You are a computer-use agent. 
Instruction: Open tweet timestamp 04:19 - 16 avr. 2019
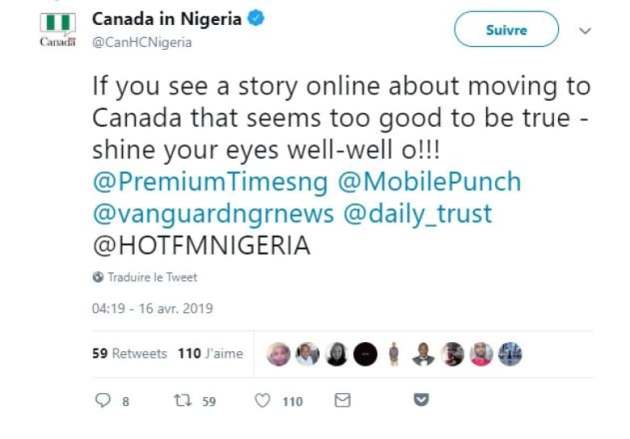pos(152,308)
